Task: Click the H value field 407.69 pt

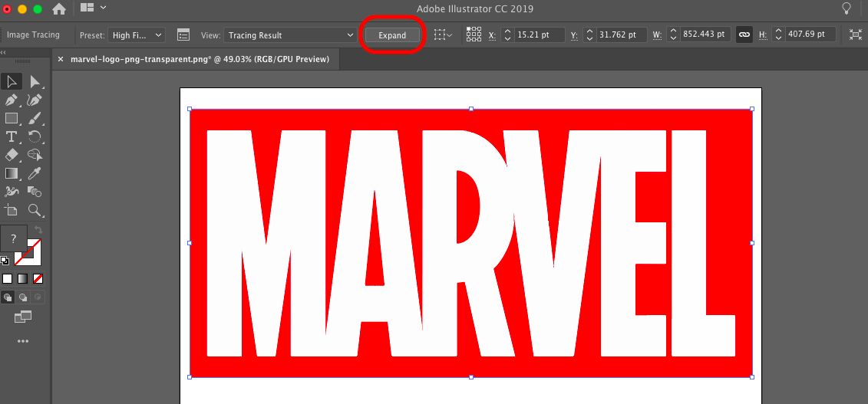Action: click(810, 34)
